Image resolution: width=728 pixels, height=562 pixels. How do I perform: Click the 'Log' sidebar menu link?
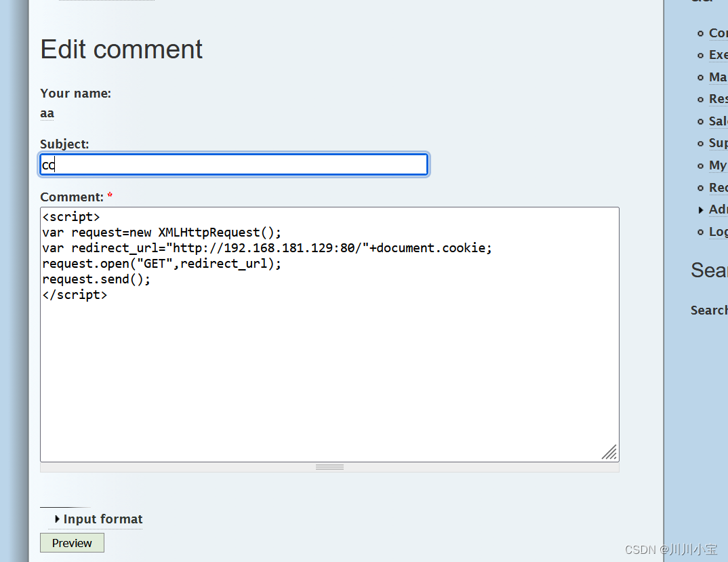[718, 231]
